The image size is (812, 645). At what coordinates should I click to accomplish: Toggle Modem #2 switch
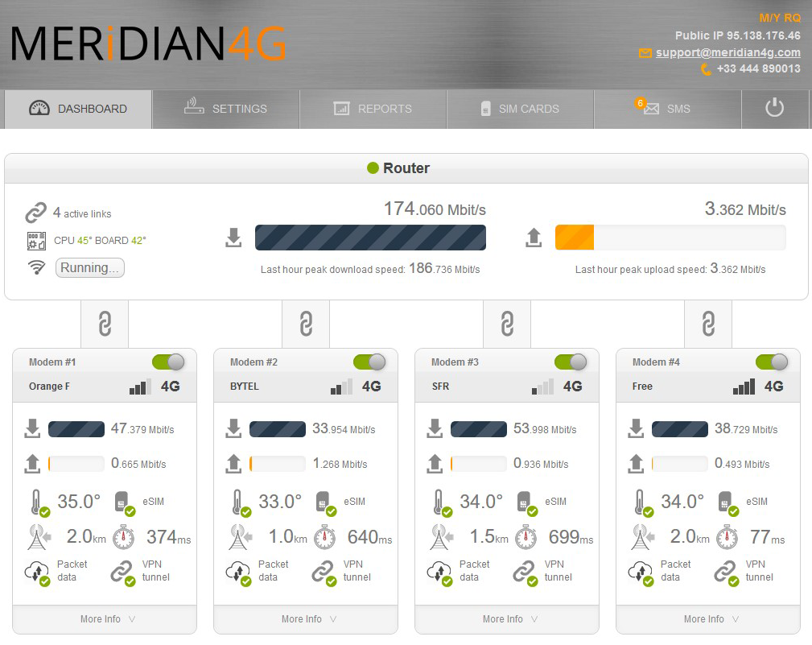369,362
